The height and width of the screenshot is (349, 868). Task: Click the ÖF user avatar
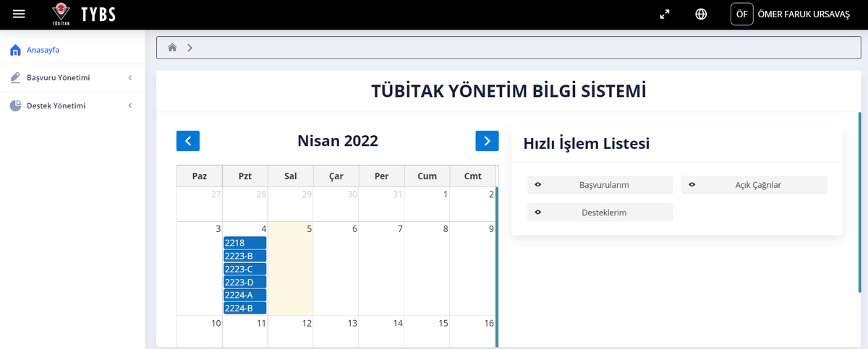(x=741, y=14)
